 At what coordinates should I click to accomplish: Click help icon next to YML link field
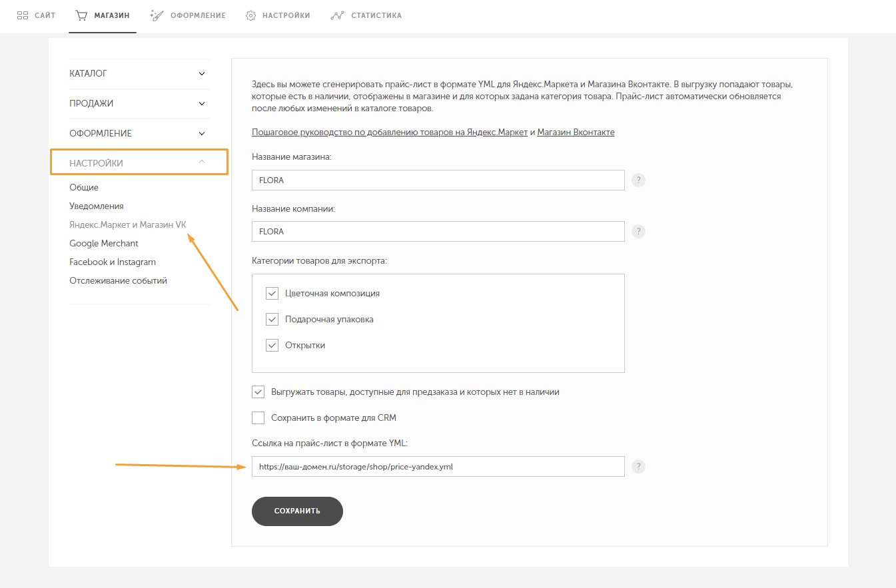[x=638, y=467]
